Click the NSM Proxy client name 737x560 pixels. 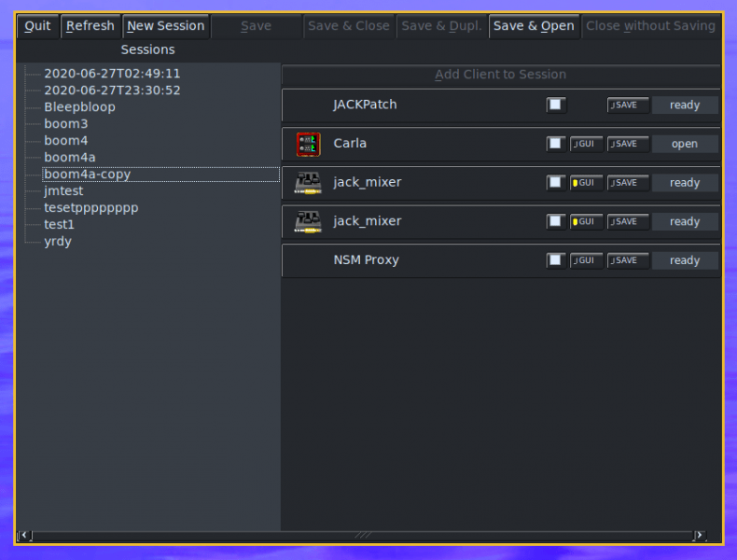click(x=366, y=259)
